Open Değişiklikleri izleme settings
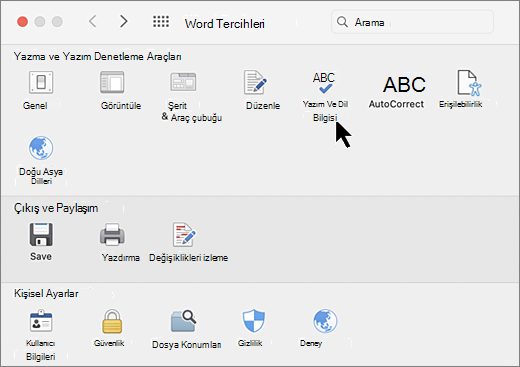Image resolution: width=520 pixels, height=367 pixels. [x=184, y=235]
